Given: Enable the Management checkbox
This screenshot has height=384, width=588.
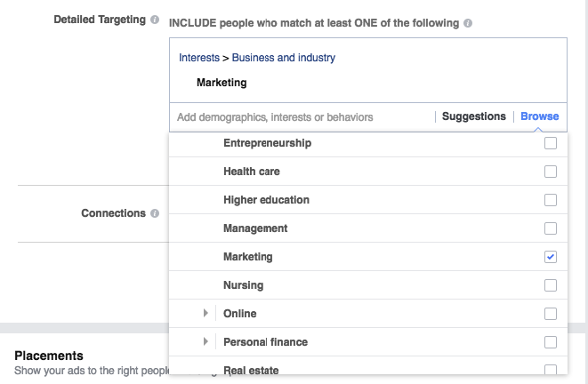Looking at the screenshot, I should pyautogui.click(x=550, y=228).
